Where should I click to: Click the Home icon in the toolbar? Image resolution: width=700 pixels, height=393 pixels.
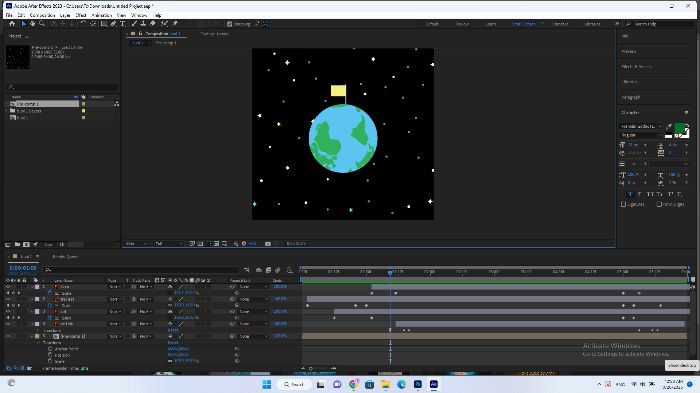pyautogui.click(x=12, y=24)
